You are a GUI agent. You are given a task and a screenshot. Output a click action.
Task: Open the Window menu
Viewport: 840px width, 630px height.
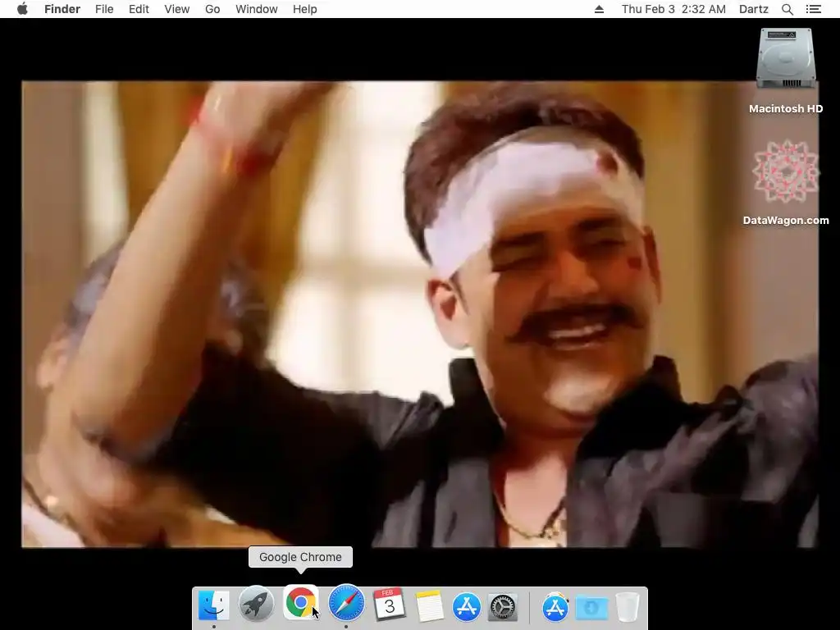(x=257, y=9)
